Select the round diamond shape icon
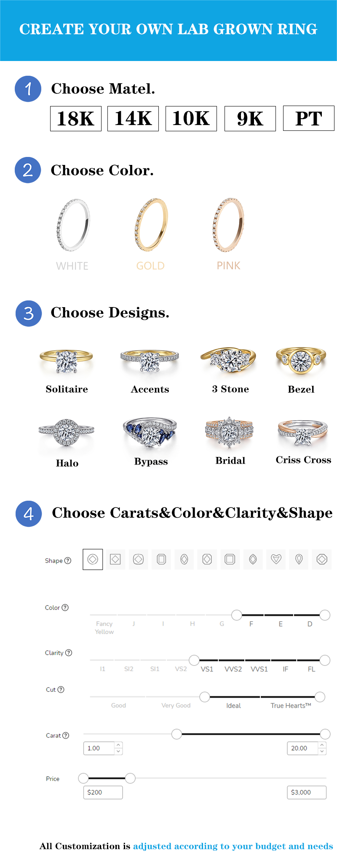337x868 pixels. point(93,559)
